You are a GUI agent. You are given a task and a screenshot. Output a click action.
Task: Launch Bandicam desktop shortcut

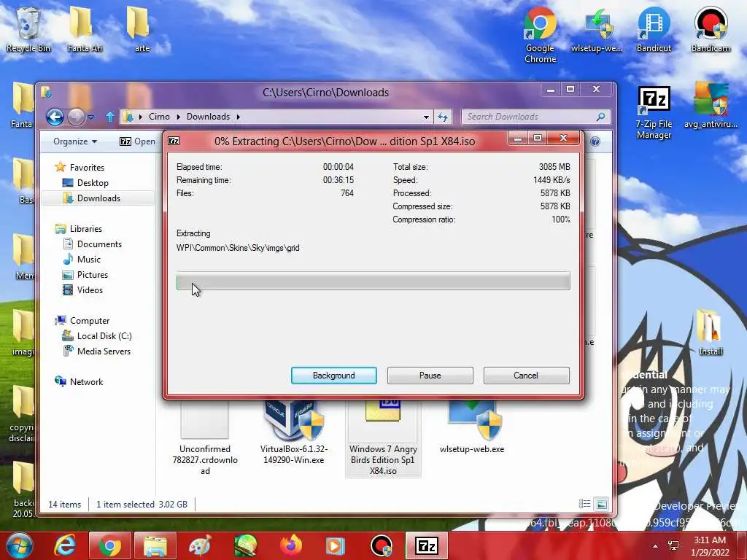point(711,29)
